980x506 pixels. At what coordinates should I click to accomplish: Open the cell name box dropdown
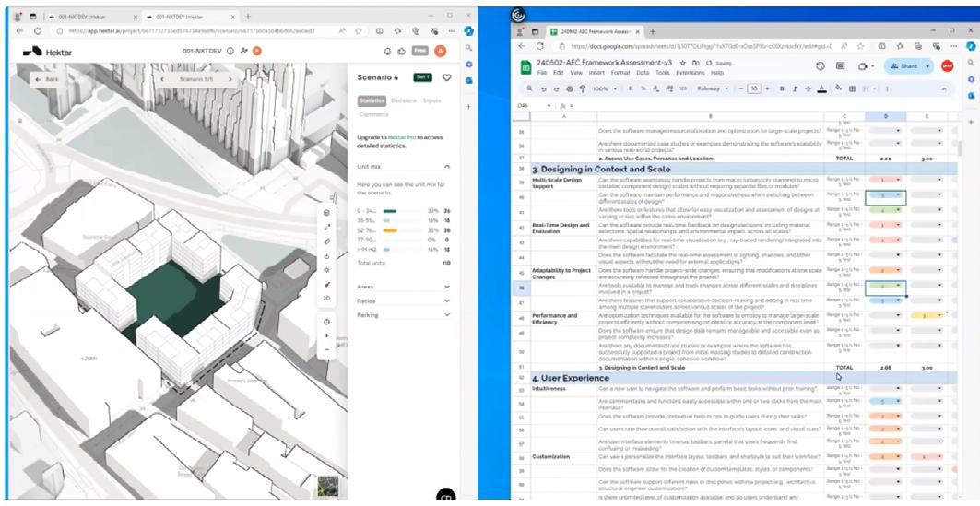(x=549, y=106)
